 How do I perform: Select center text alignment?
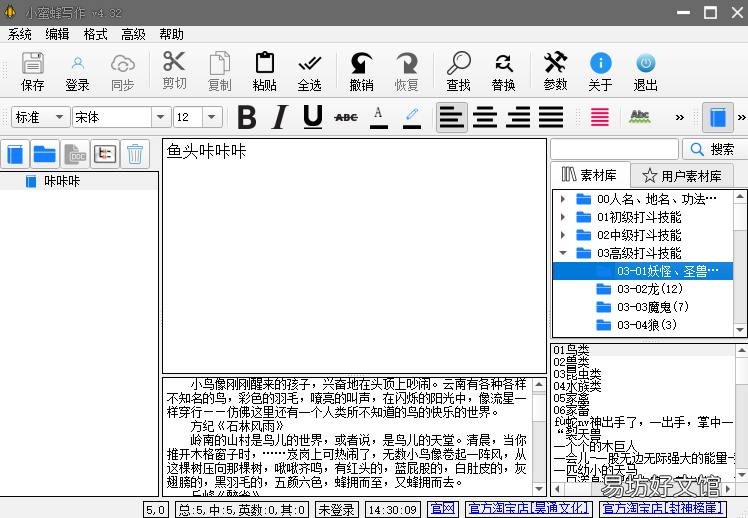pos(485,117)
